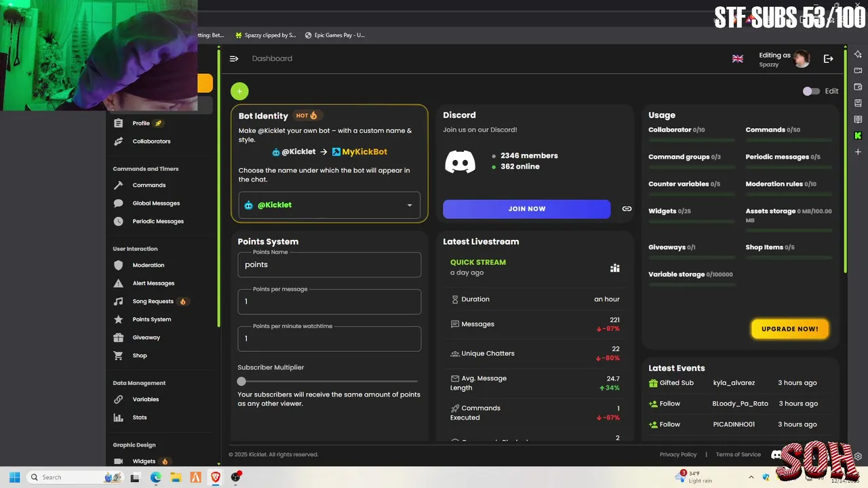The height and width of the screenshot is (488, 868).
Task: Click the Points per minute watchtime field
Action: click(x=329, y=339)
